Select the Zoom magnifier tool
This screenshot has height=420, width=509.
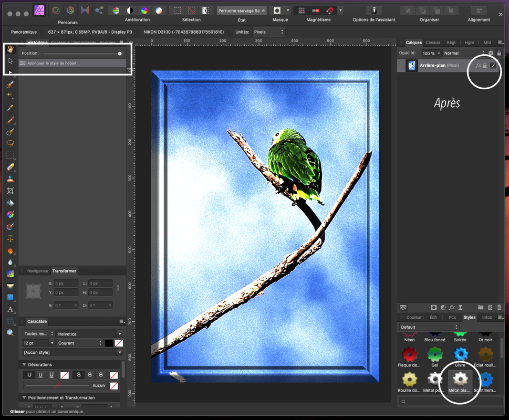(x=11, y=333)
